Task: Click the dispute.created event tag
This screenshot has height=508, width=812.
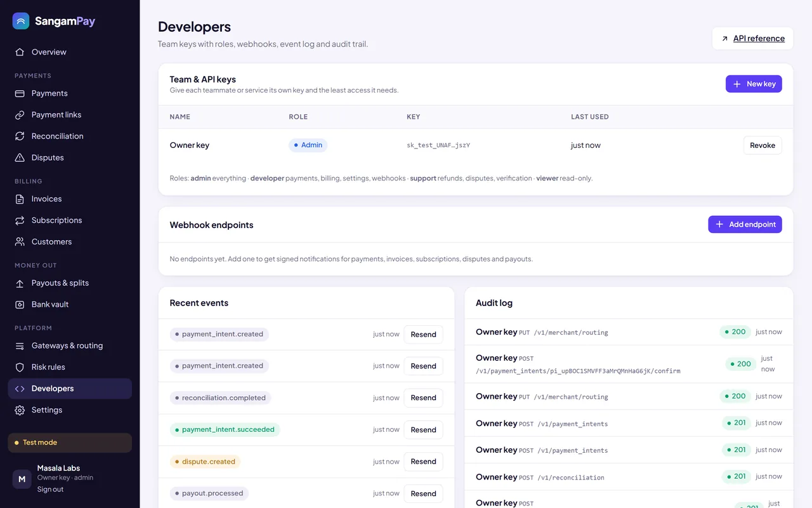Action: [x=205, y=462]
